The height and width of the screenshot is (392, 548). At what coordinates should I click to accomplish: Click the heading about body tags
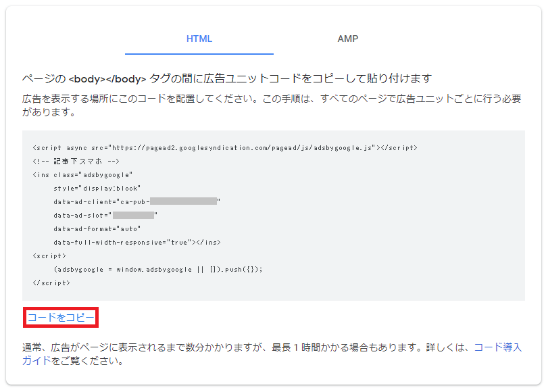(x=227, y=78)
